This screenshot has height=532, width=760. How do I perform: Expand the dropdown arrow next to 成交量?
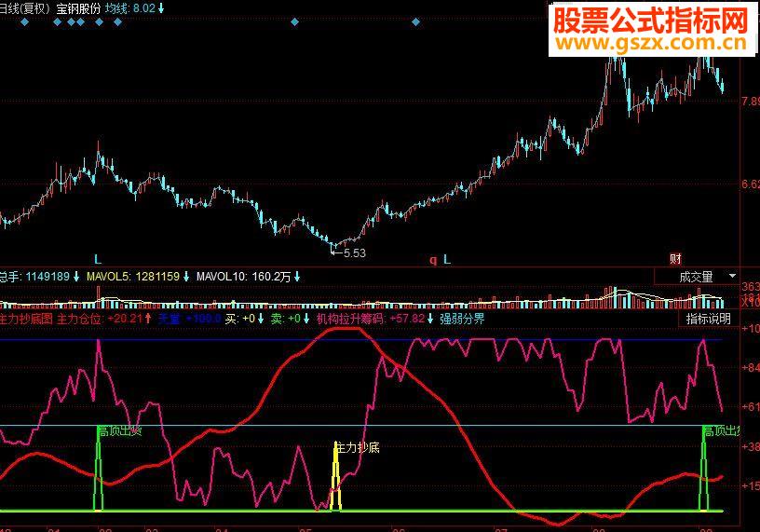tap(732, 276)
